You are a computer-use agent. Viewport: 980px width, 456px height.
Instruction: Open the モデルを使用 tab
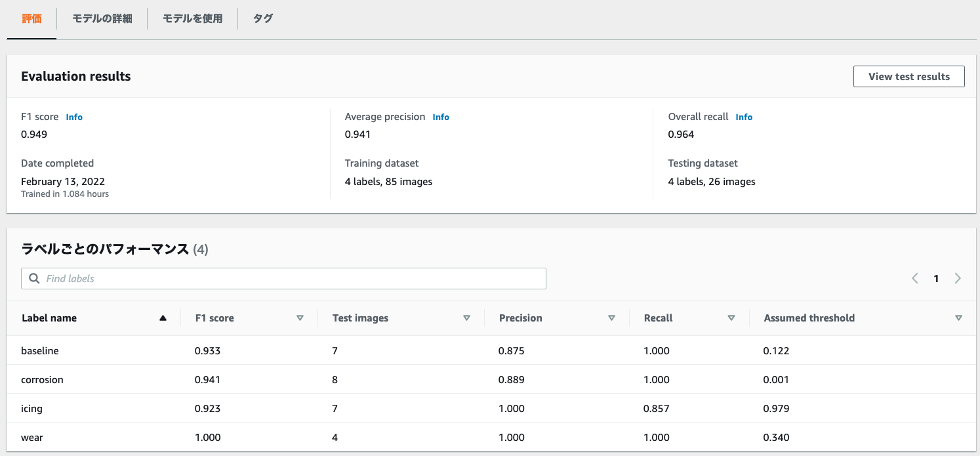192,18
